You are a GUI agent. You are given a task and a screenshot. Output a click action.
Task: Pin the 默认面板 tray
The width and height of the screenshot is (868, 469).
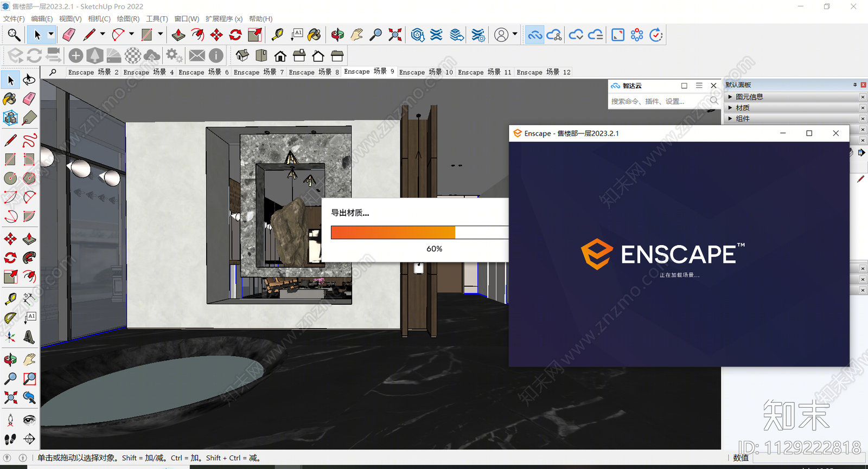(855, 85)
